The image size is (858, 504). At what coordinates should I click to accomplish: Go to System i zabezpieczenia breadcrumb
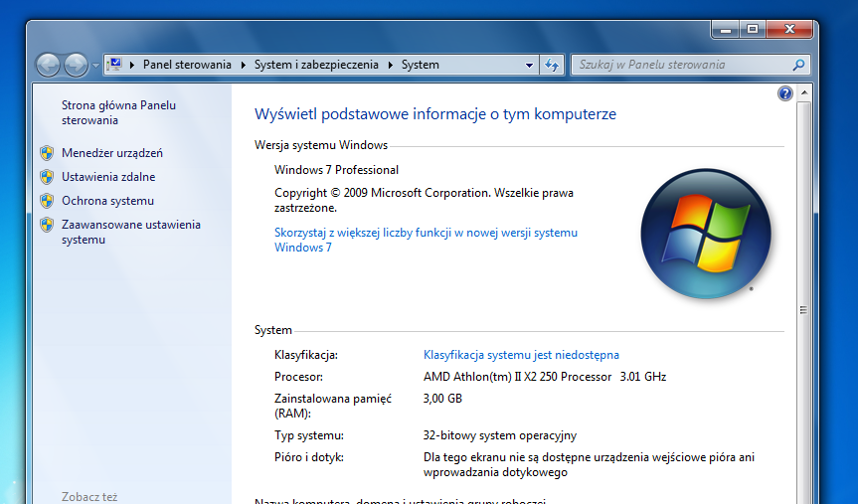pyautogui.click(x=316, y=65)
